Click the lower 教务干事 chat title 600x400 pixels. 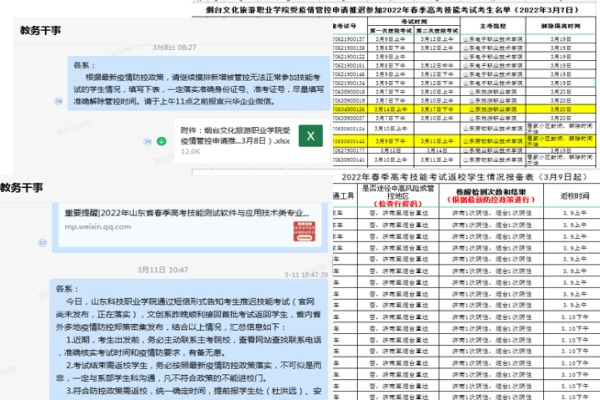coord(21,188)
